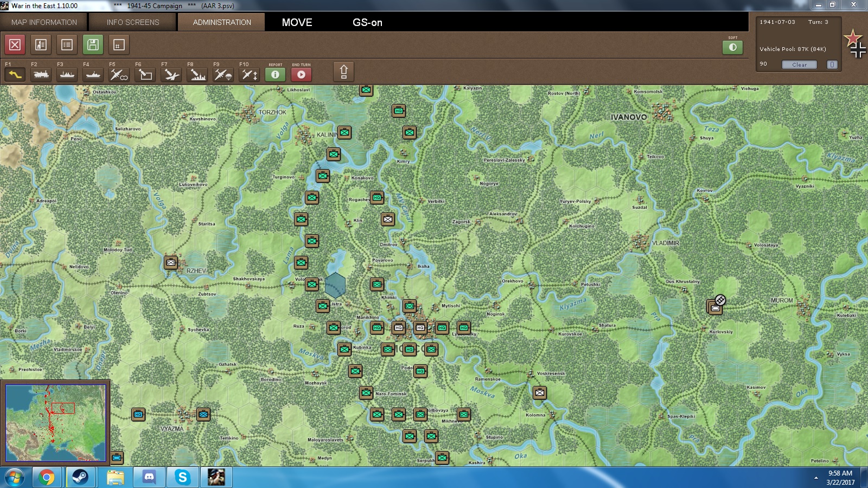Viewport: 868px width, 488px height.
Task: Select the white unit counter at Klin
Action: 388,220
